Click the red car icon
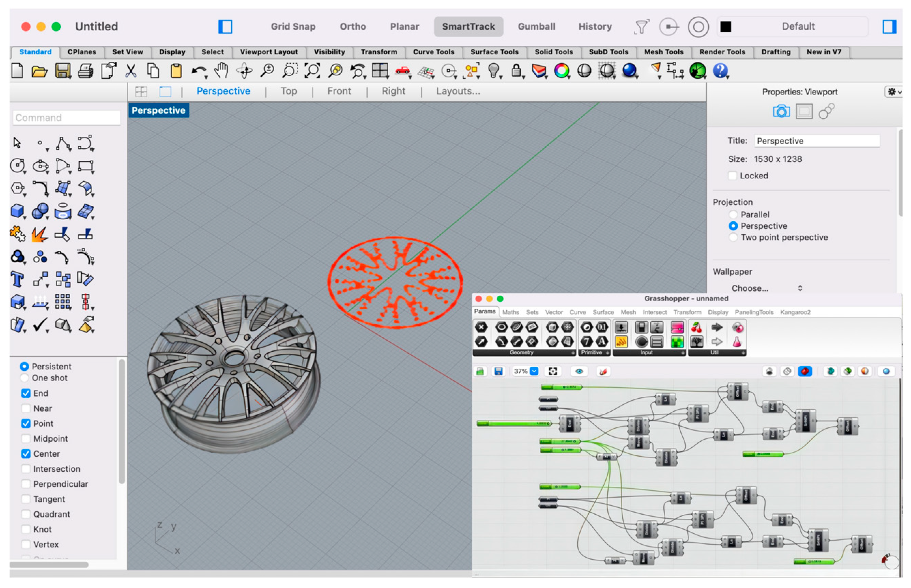 click(x=403, y=71)
